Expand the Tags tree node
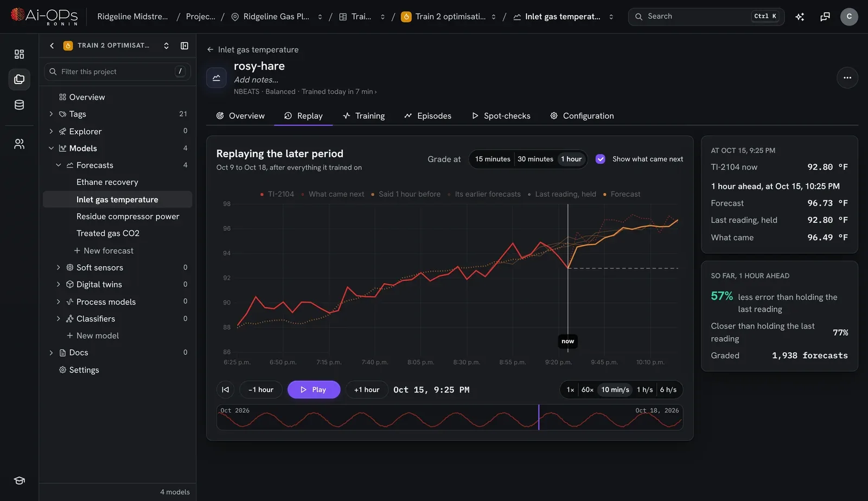The height and width of the screenshot is (501, 868). pyautogui.click(x=51, y=114)
